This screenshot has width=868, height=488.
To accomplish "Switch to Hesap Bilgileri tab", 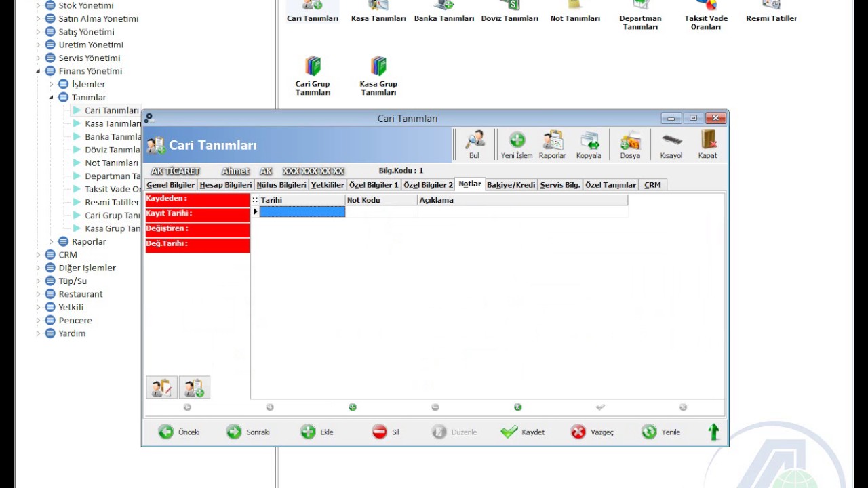I will pos(226,185).
